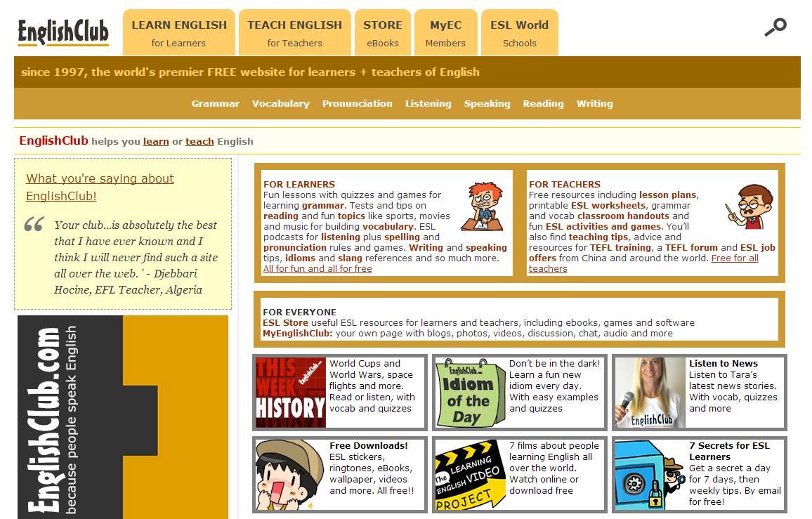The image size is (812, 519).
Task: Click the teacher cartoon icon
Action: [750, 207]
